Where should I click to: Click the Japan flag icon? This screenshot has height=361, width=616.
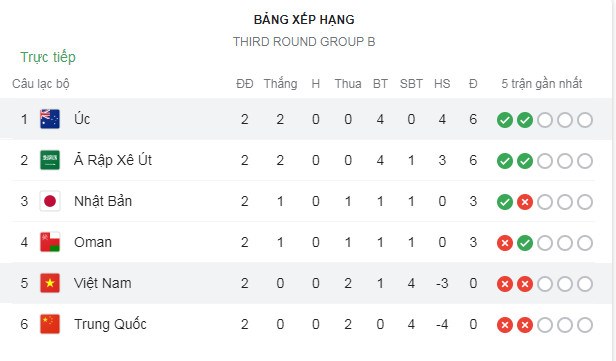coord(50,201)
